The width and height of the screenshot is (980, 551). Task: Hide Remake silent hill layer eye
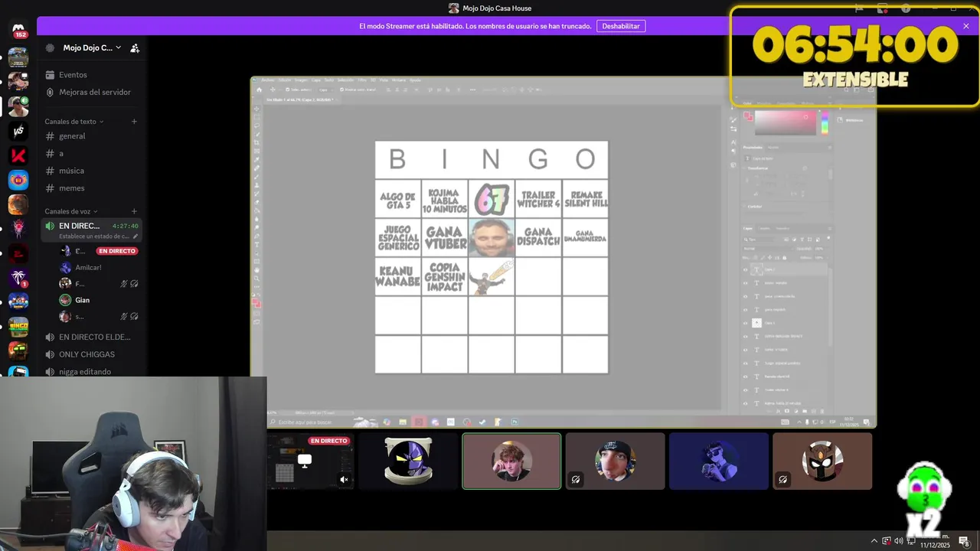(x=746, y=377)
